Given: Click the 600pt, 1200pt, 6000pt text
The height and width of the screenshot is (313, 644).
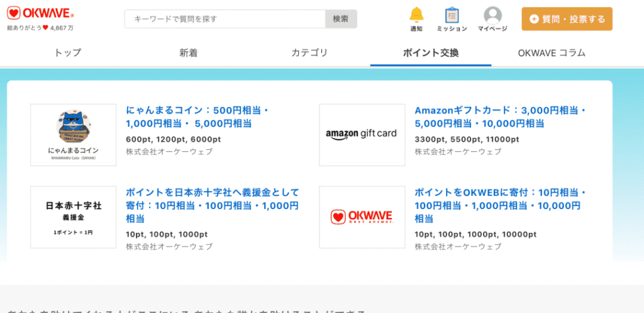Looking at the screenshot, I should (174, 139).
